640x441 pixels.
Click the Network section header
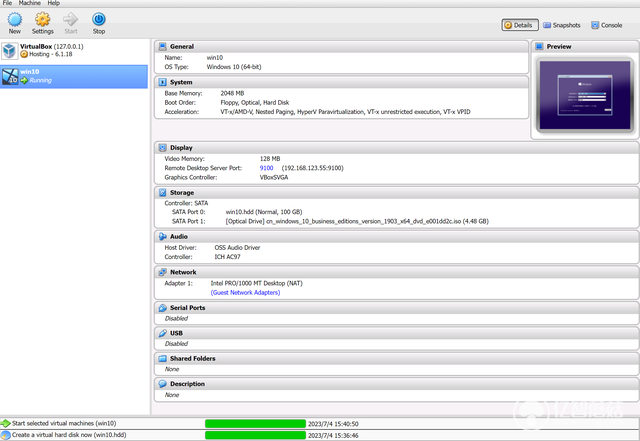tap(396, 272)
